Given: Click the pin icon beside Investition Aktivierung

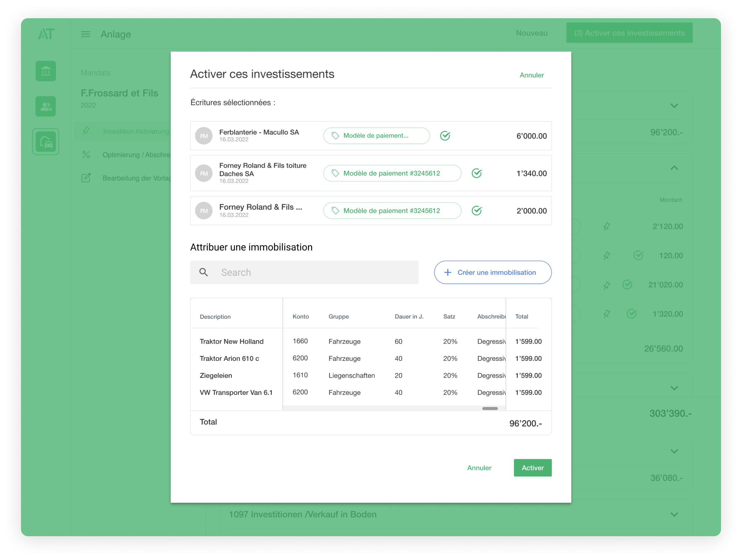Looking at the screenshot, I should pyautogui.click(x=86, y=131).
